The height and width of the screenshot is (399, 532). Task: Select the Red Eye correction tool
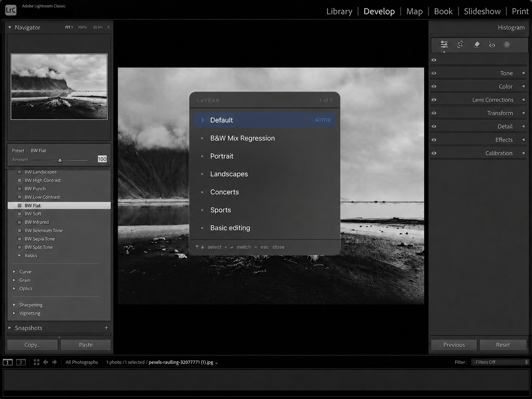coord(492,45)
